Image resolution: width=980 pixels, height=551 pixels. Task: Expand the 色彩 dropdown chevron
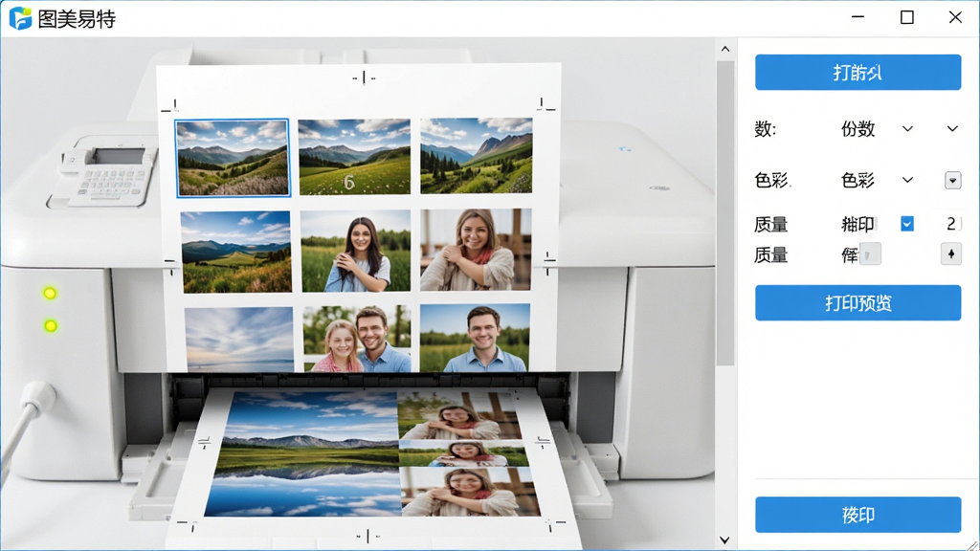click(x=907, y=180)
